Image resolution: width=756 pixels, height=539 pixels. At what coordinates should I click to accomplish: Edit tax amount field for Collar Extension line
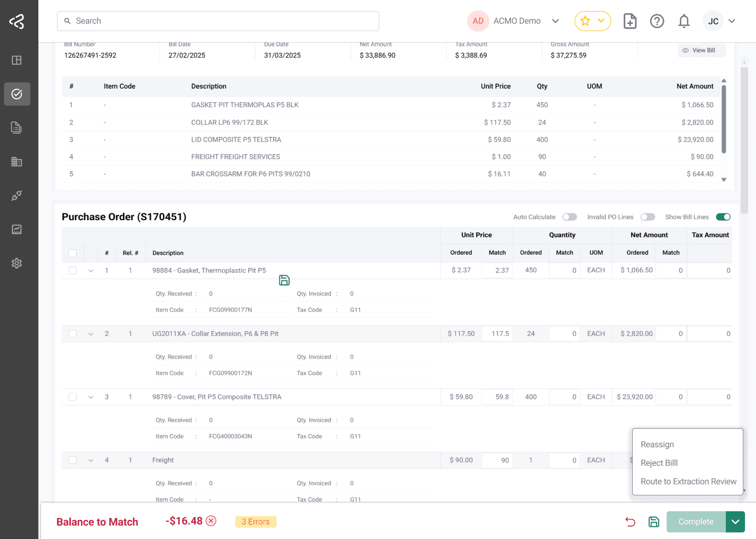tap(710, 334)
